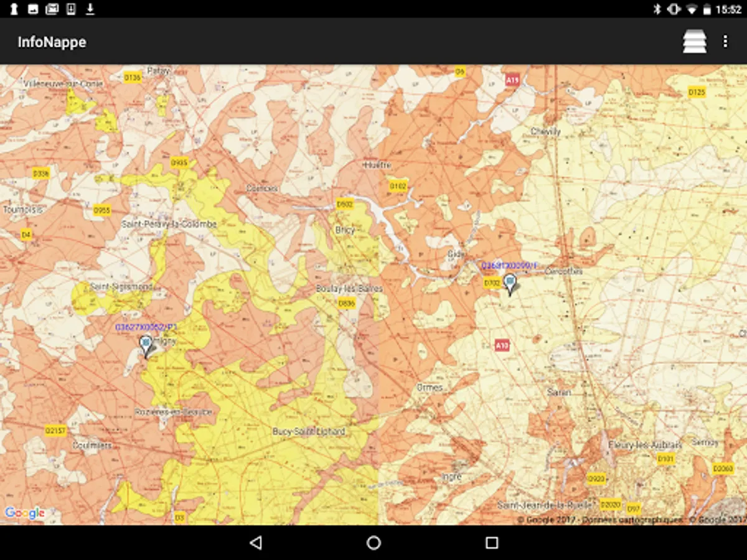Viewport: 747px width, 560px height.
Task: Tap the A10 motorway badge
Action: coord(502,345)
